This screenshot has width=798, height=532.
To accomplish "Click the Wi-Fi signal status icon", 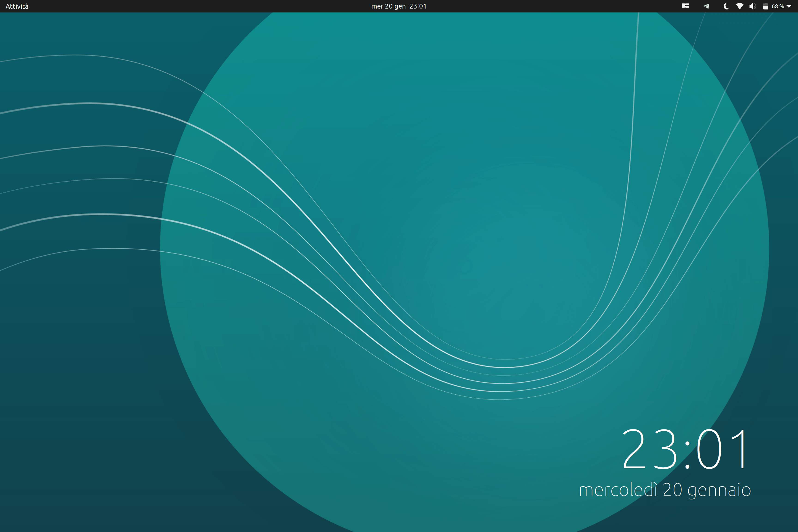I will point(740,6).
